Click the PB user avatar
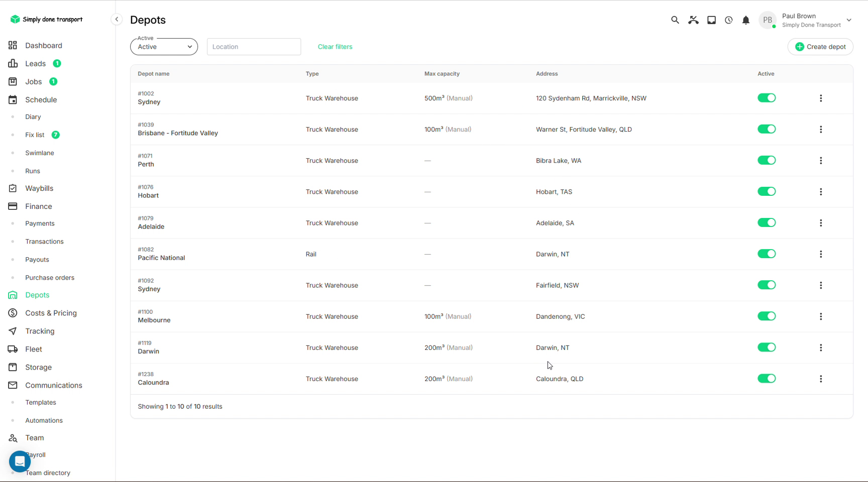Image resolution: width=868 pixels, height=482 pixels. [767, 20]
